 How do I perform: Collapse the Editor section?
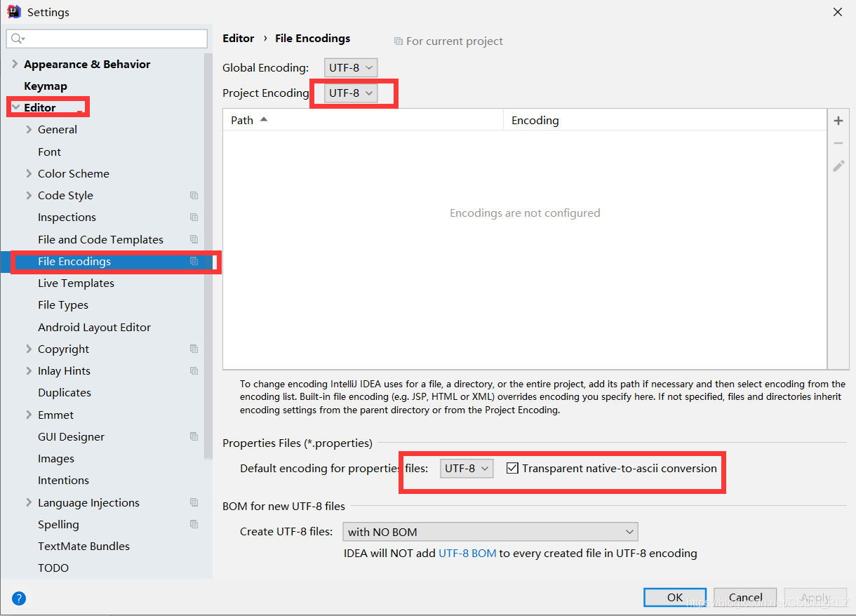tap(15, 107)
